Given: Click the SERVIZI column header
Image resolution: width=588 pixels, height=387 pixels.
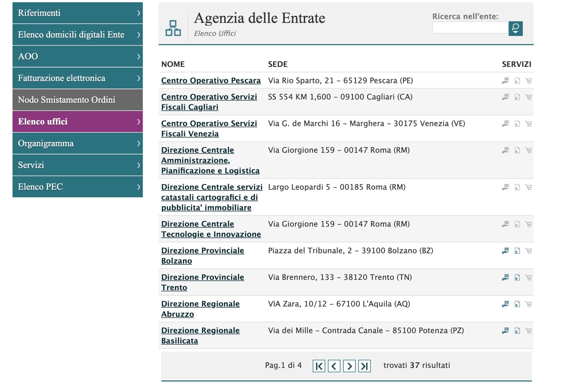Looking at the screenshot, I should point(516,64).
